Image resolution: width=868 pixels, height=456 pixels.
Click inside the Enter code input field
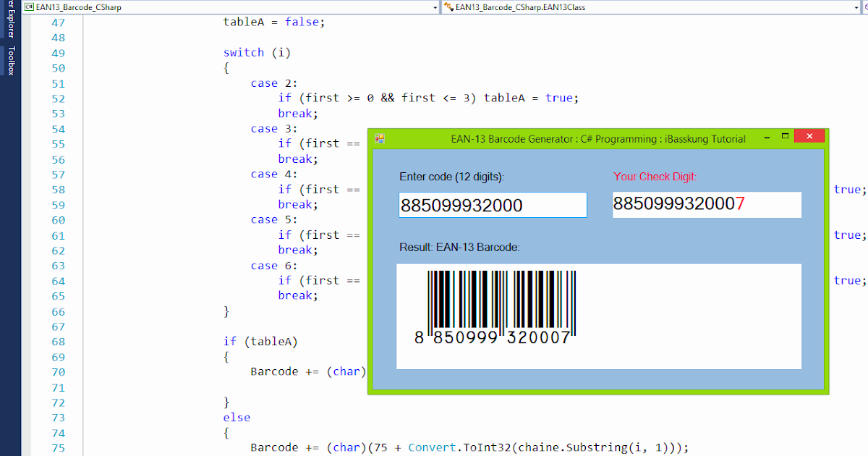pyautogui.click(x=492, y=205)
